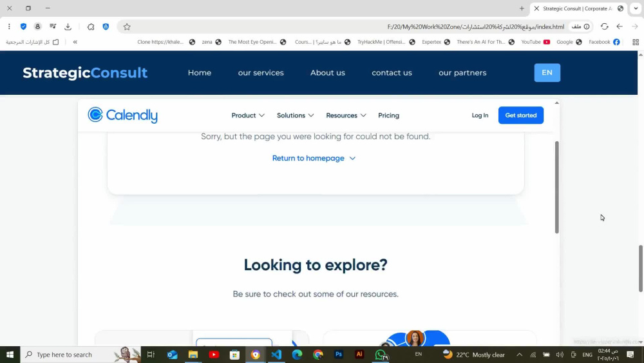
Task: Open the browser downloads icon
Action: (68, 26)
